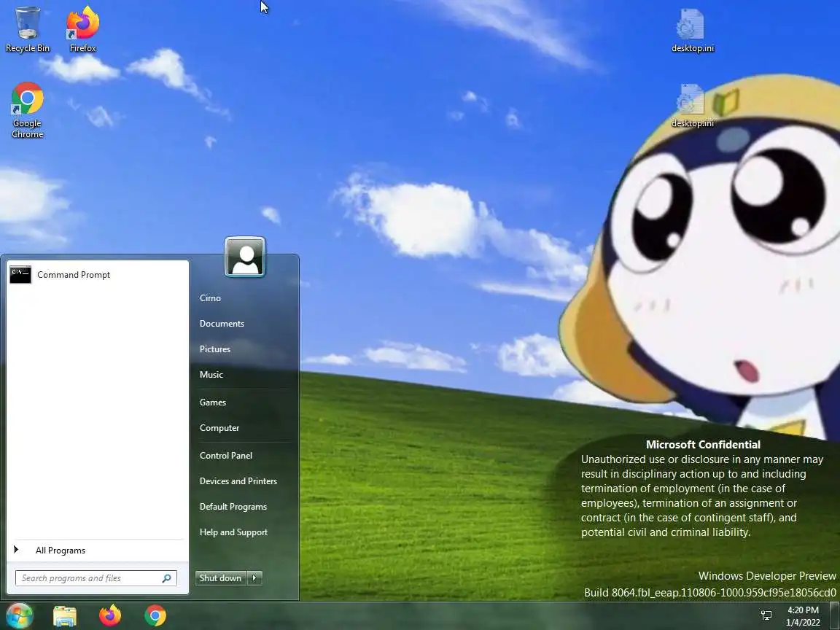Viewport: 840px width, 630px height.
Task: Launch Chrome from the taskbar
Action: 155,615
